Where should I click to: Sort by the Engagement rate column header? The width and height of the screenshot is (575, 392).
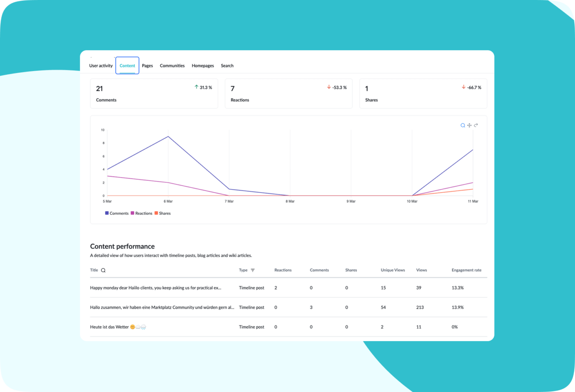467,270
